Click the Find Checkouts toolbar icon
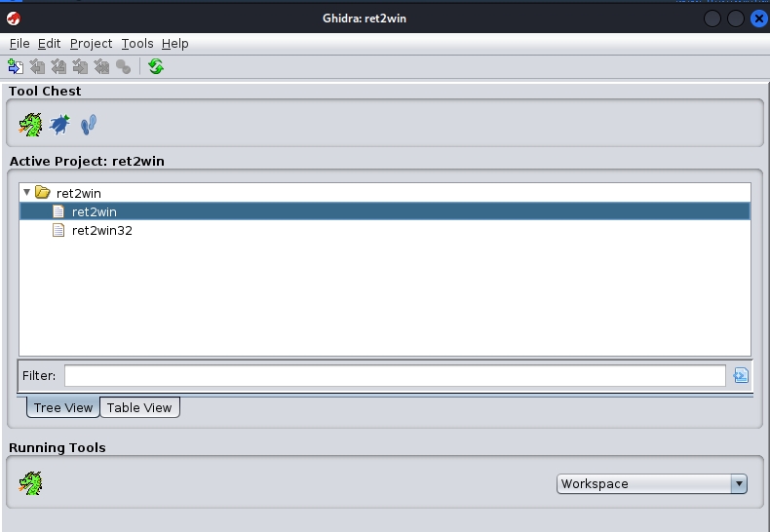 123,66
